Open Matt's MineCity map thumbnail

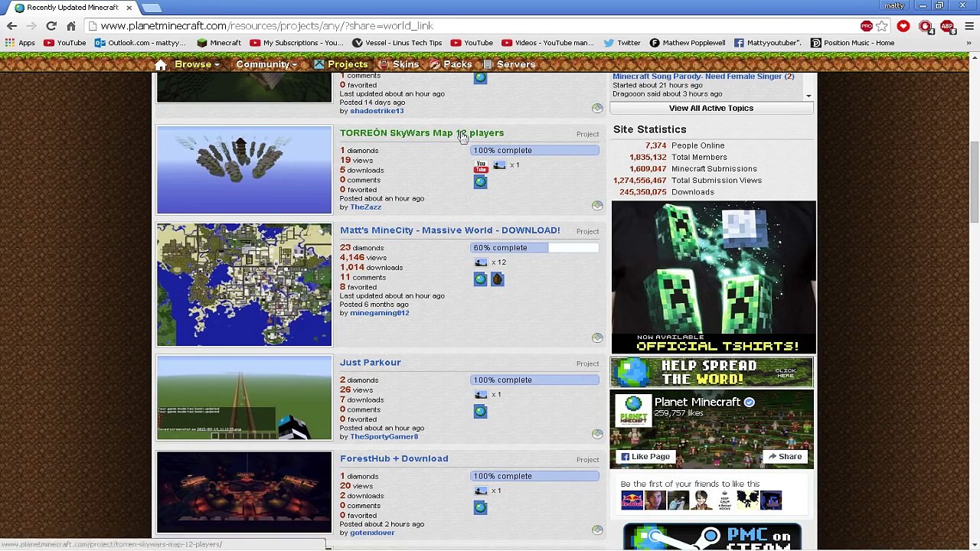244,285
